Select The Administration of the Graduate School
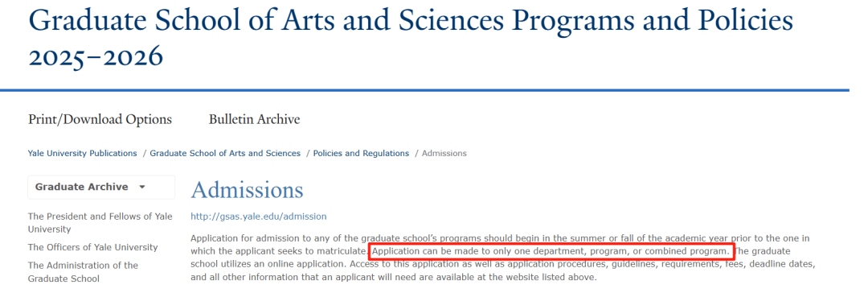The height and width of the screenshot is (293, 868). (83, 272)
